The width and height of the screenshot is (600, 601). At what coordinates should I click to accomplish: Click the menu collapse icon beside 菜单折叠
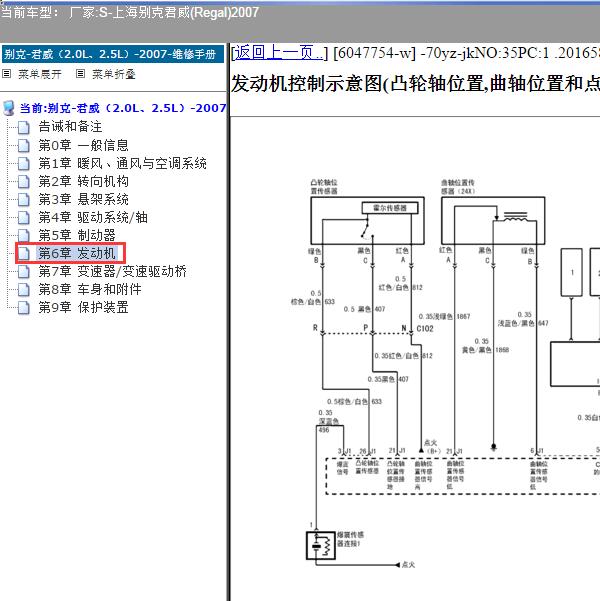[80, 74]
